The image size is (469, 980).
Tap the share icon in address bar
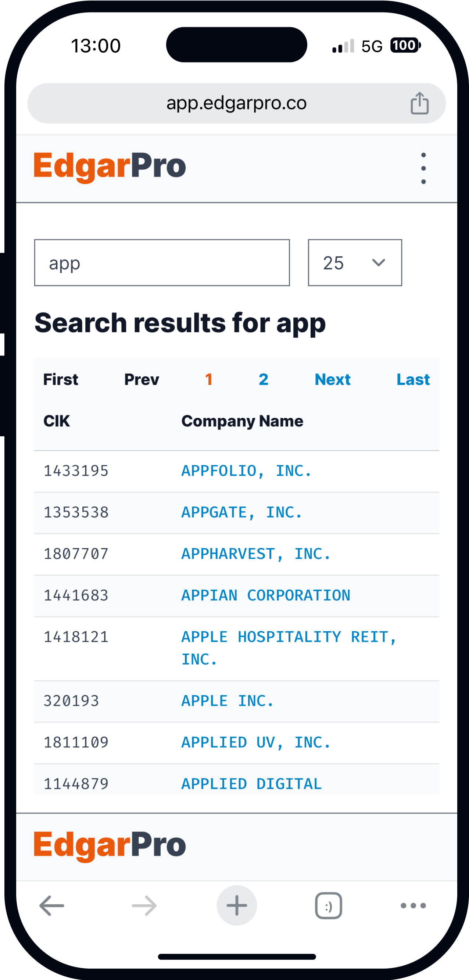pyautogui.click(x=419, y=103)
